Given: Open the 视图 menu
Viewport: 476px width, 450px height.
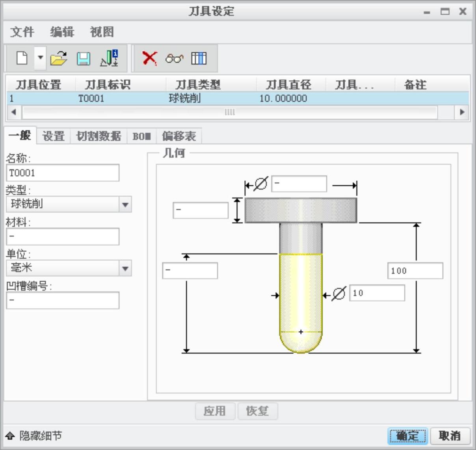Looking at the screenshot, I should tap(102, 32).
